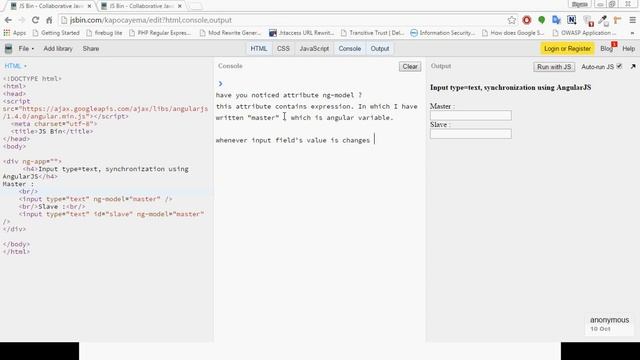Click the JS Bin logo icon
The width and height of the screenshot is (640, 360).
pos(8,49)
